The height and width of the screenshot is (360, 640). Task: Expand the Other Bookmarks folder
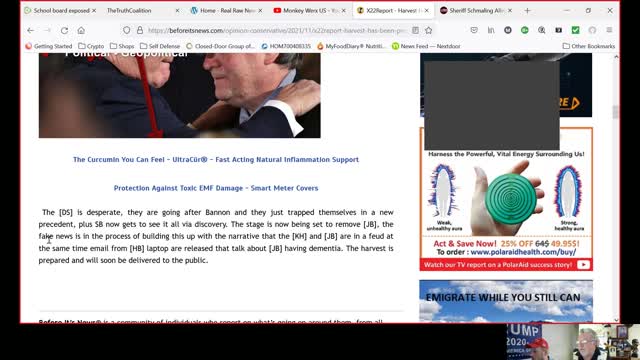(589, 46)
